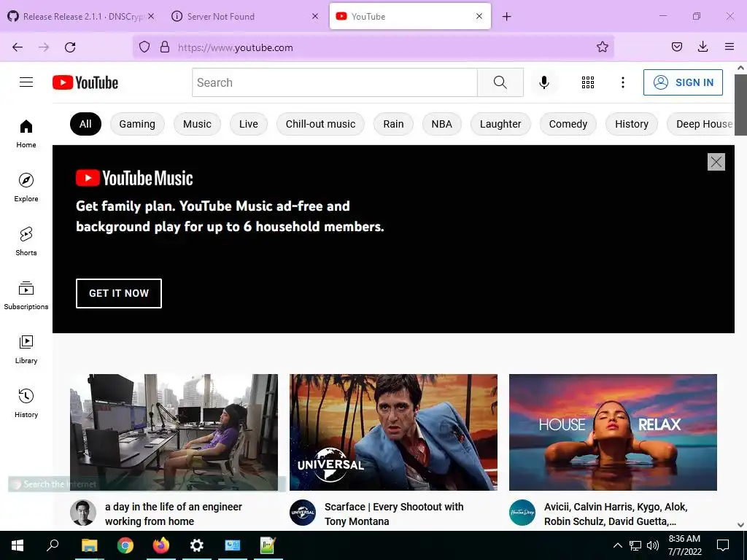The width and height of the screenshot is (747, 560).
Task: Open notification center icon
Action: pyautogui.click(x=723, y=545)
